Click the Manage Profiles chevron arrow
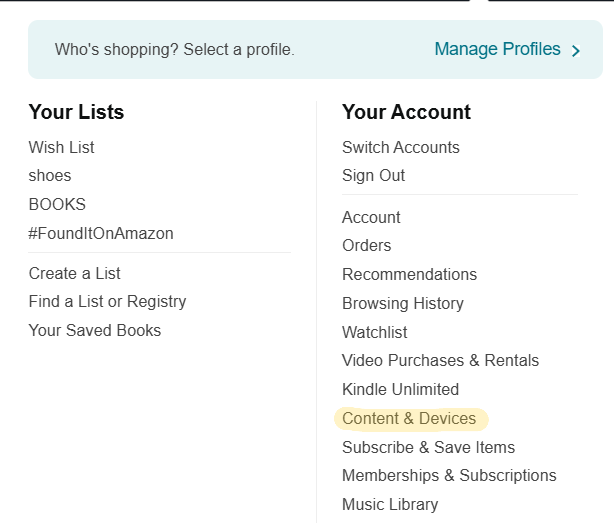614x529 pixels. pos(576,50)
